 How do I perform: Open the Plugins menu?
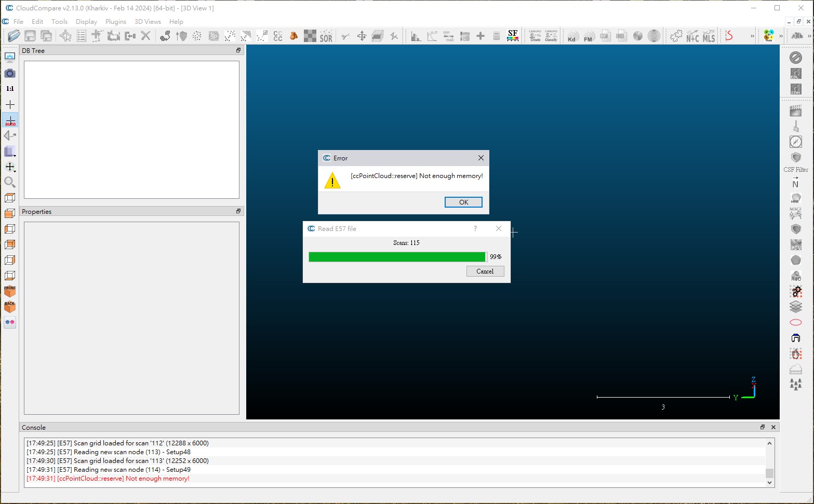click(115, 22)
